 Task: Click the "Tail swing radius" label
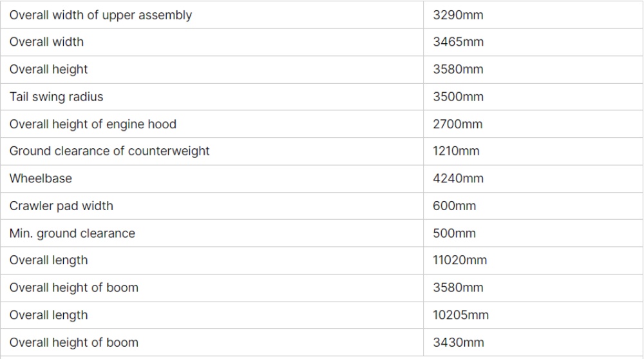click(x=56, y=97)
